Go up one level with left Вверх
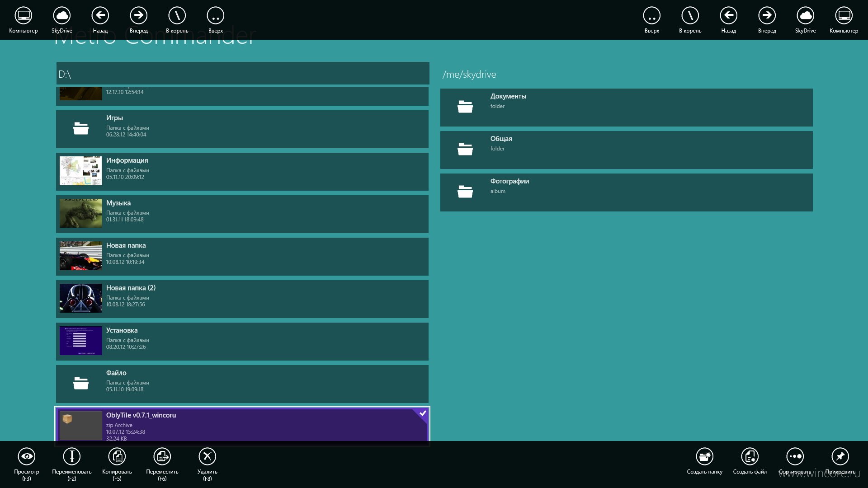 pos(216,16)
